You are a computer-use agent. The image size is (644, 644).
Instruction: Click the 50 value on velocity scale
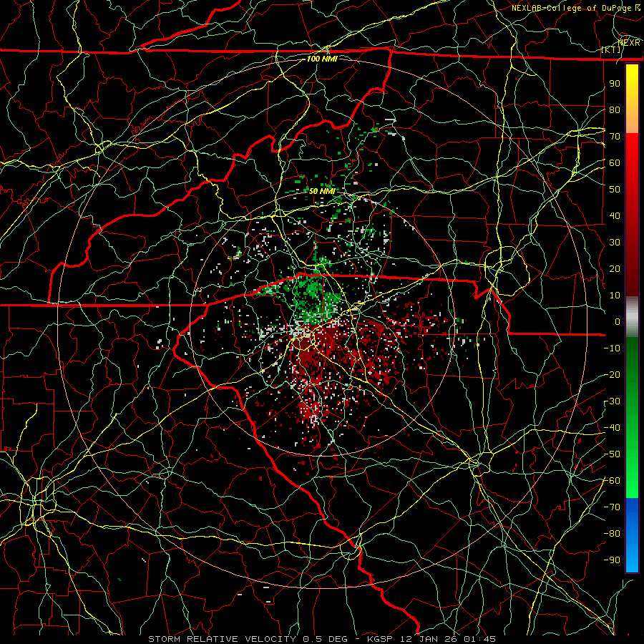pos(615,190)
